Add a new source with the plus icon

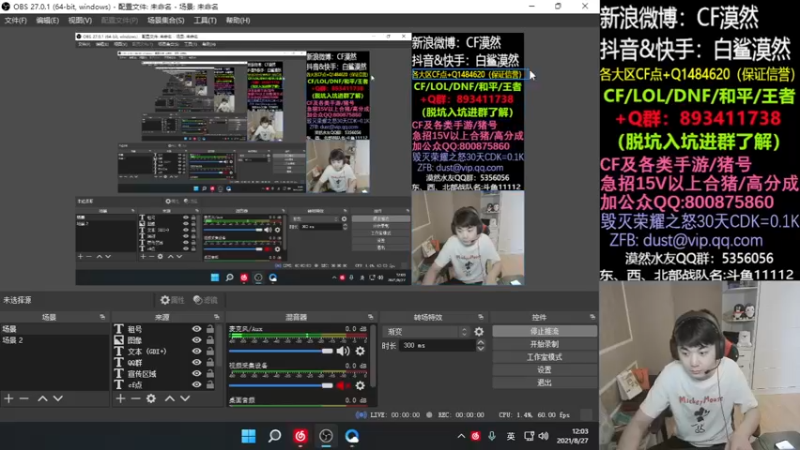click(120, 398)
